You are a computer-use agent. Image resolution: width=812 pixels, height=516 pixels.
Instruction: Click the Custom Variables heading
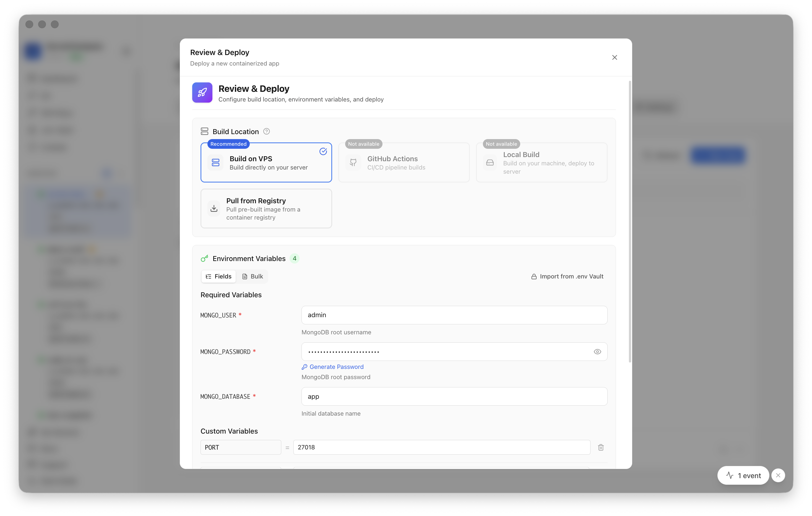pyautogui.click(x=229, y=431)
